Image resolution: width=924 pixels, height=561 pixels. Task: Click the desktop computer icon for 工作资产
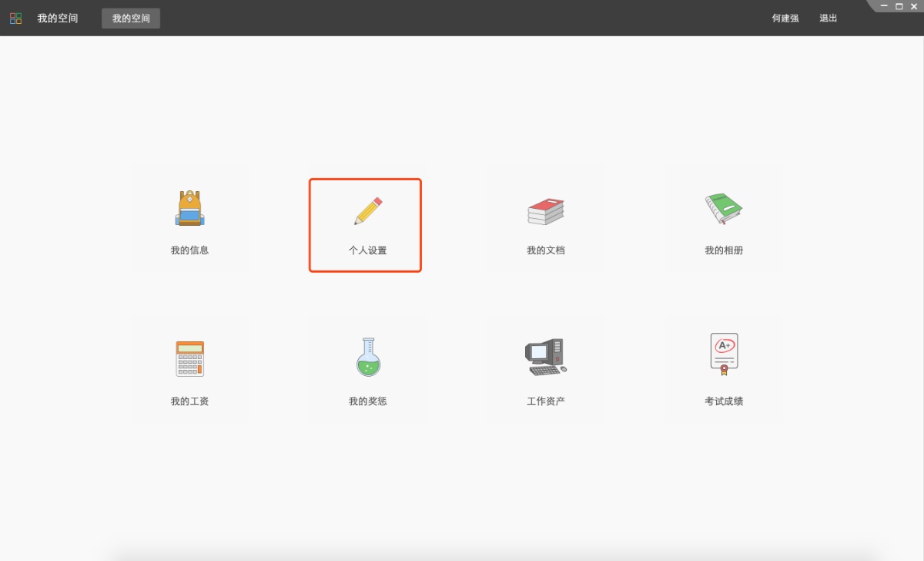pyautogui.click(x=545, y=358)
